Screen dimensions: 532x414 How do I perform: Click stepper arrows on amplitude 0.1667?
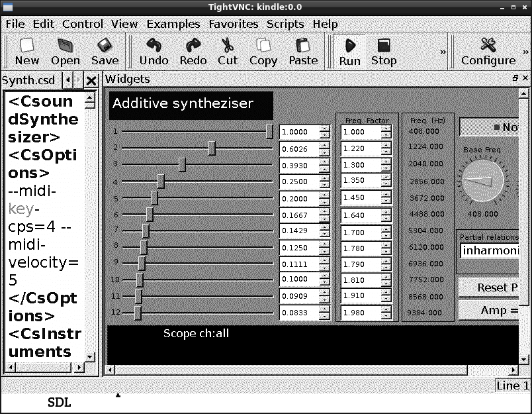pyautogui.click(x=324, y=215)
